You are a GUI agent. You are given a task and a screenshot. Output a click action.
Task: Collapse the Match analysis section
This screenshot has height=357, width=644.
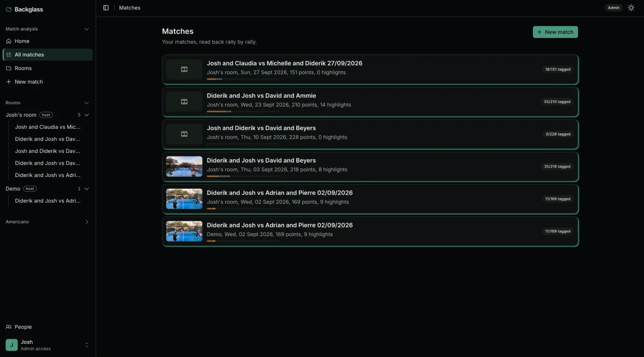click(87, 29)
